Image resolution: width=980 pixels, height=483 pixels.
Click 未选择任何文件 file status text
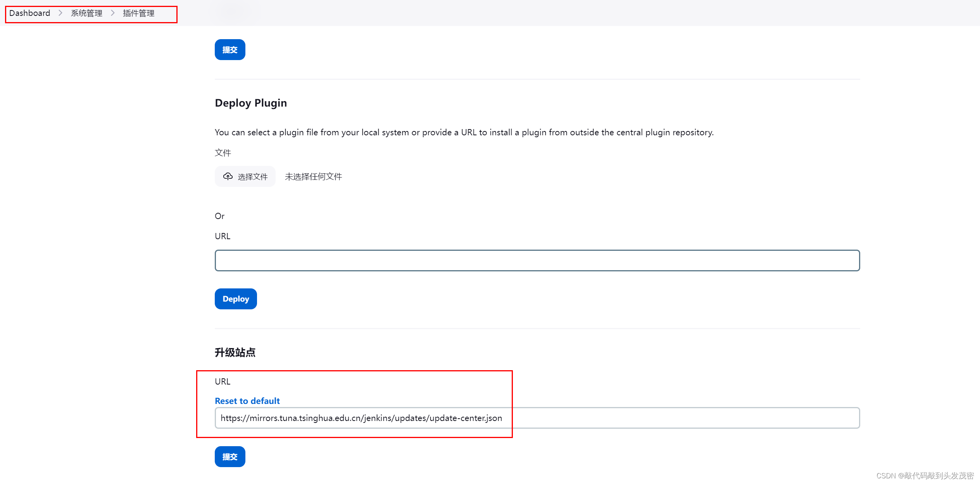tap(313, 177)
